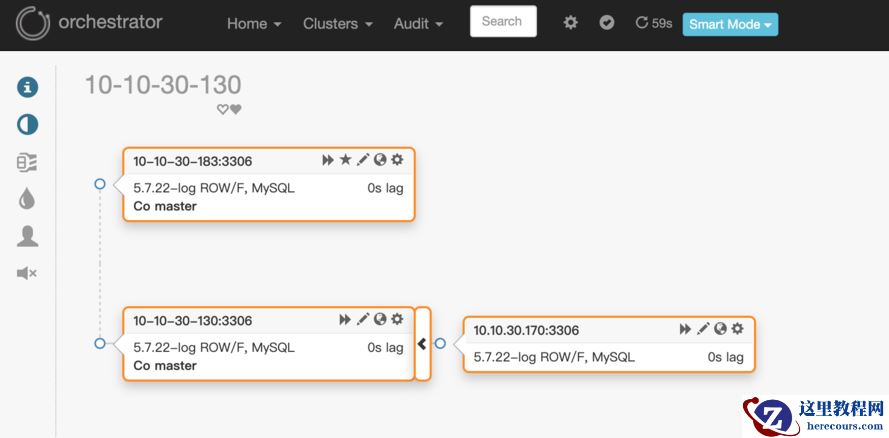889x438 pixels.
Task: Toggle the half-circle contrast icon in sidebar
Action: click(27, 124)
